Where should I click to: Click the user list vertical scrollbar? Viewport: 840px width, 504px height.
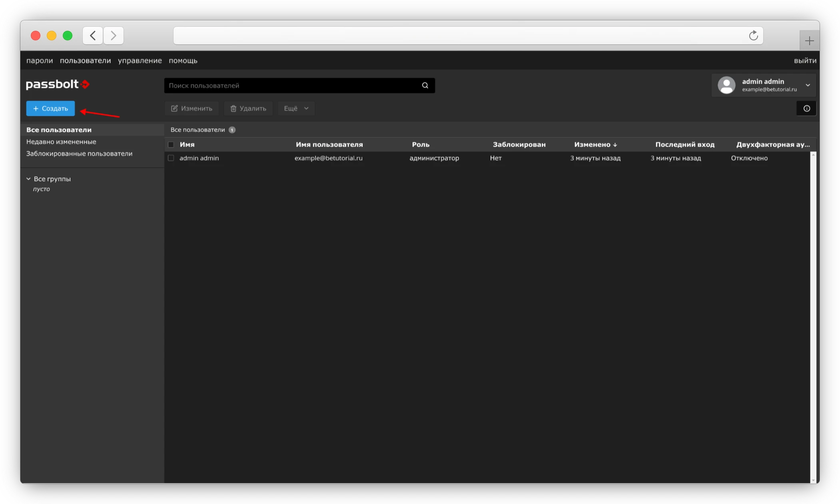tap(813, 317)
